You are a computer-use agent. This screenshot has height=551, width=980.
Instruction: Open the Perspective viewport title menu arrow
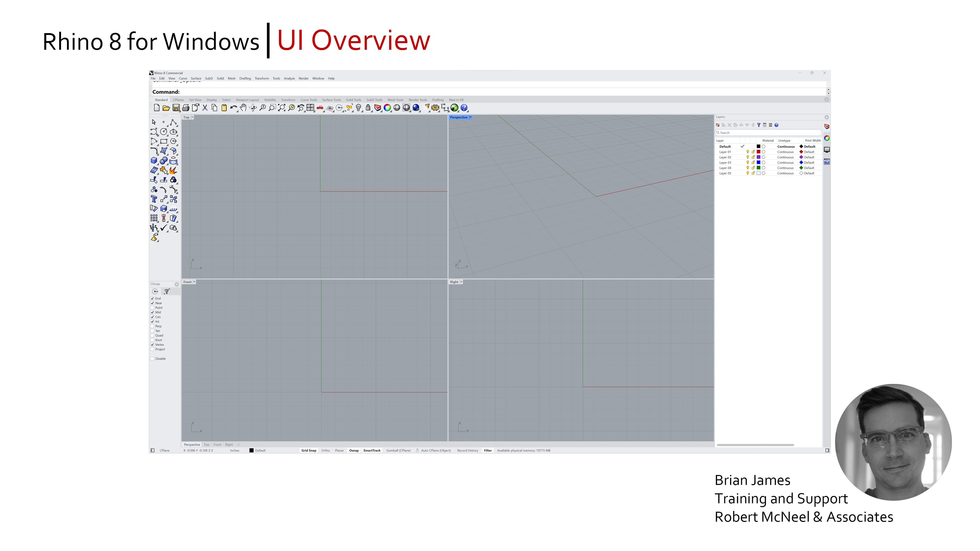(471, 117)
